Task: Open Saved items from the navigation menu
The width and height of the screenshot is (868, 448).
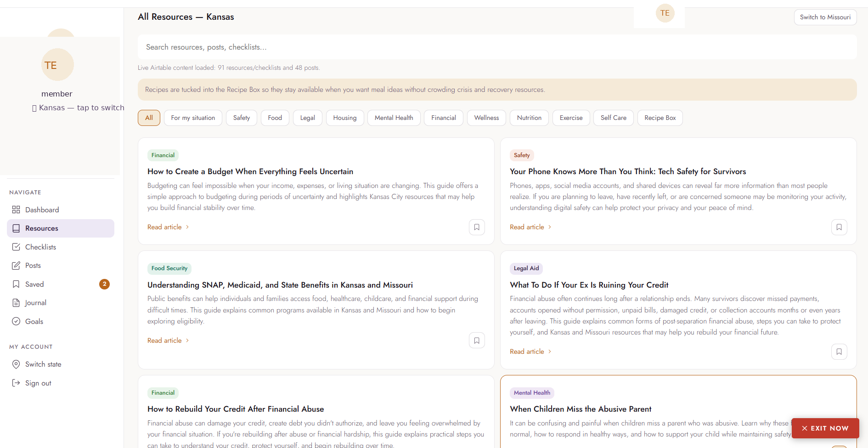Action: click(x=61, y=284)
